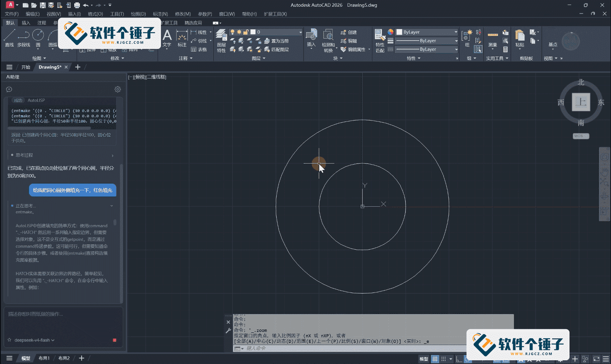Click the application menu A logo

10,5
